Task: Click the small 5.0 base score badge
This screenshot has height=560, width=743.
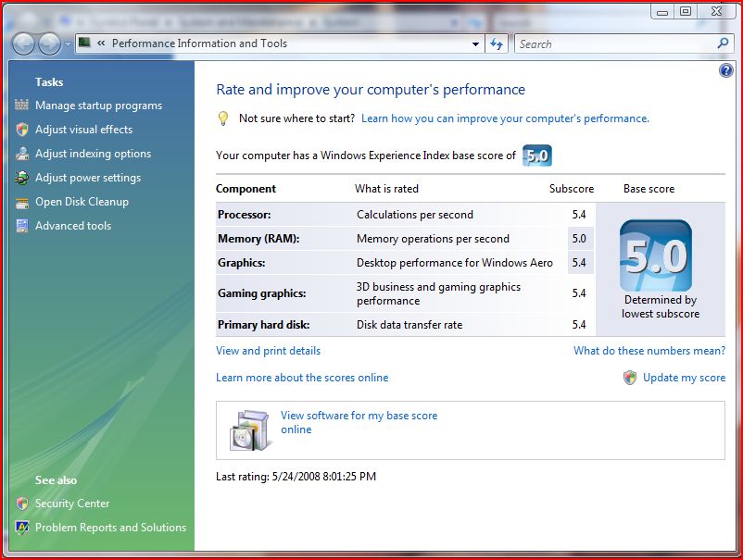Action: (x=537, y=156)
